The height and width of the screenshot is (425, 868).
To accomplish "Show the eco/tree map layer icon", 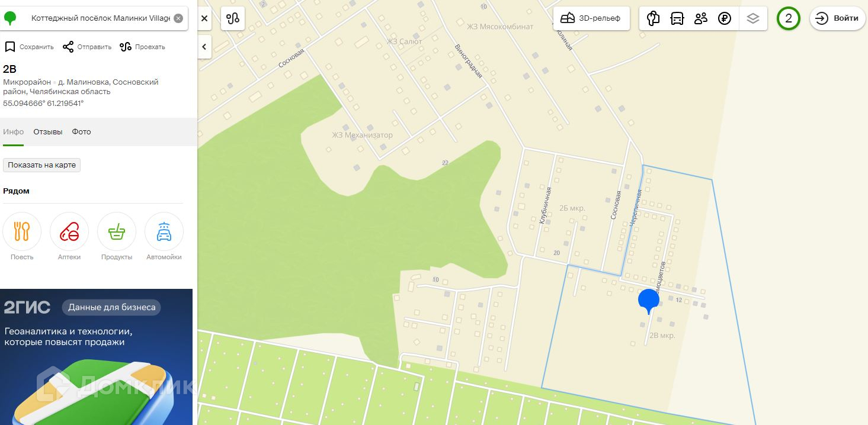I will (x=654, y=18).
